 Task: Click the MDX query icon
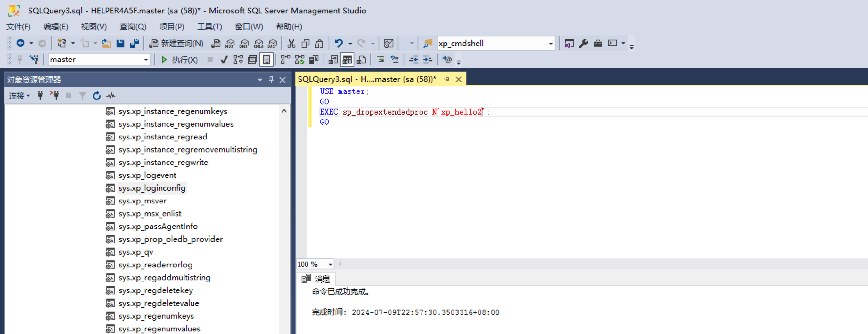click(x=230, y=44)
